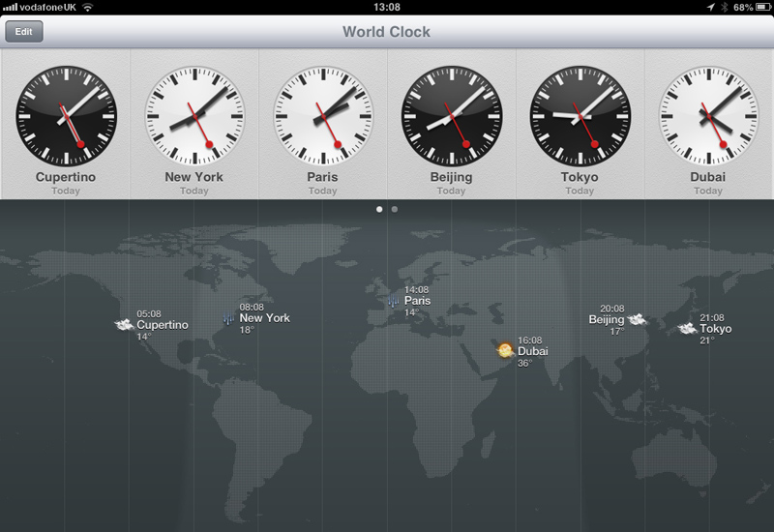Click the Tokyo label under its clock
Viewport: 774px width, 532px height.
coord(580,177)
